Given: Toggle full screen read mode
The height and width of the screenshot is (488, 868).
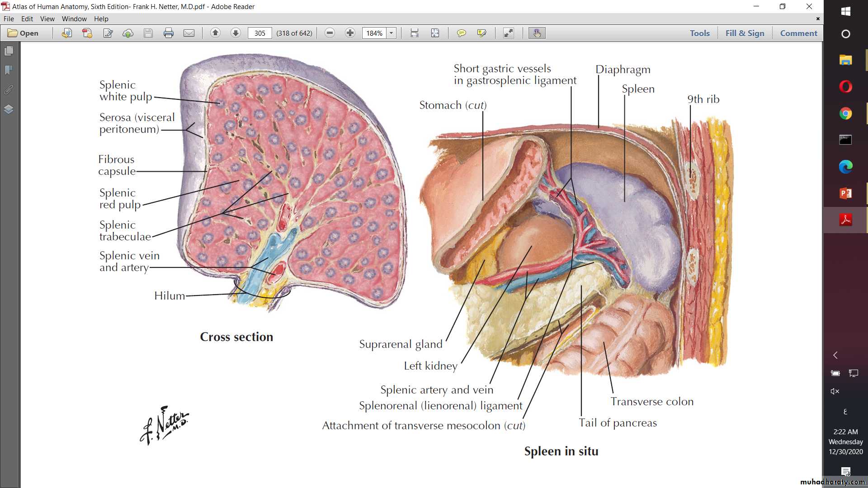Looking at the screenshot, I should tap(509, 33).
